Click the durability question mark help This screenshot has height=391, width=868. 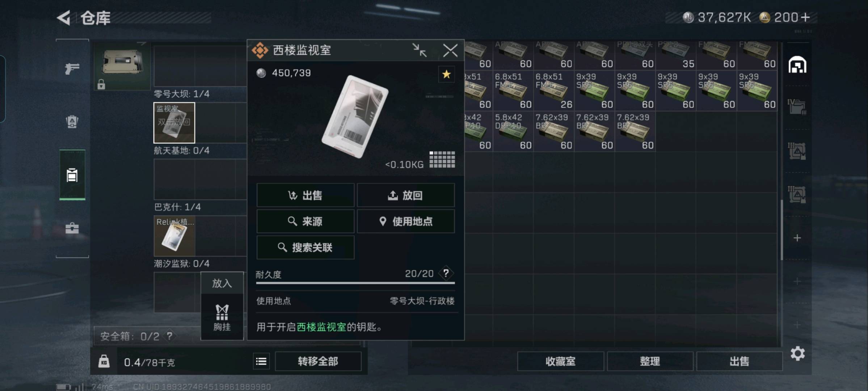pos(446,273)
